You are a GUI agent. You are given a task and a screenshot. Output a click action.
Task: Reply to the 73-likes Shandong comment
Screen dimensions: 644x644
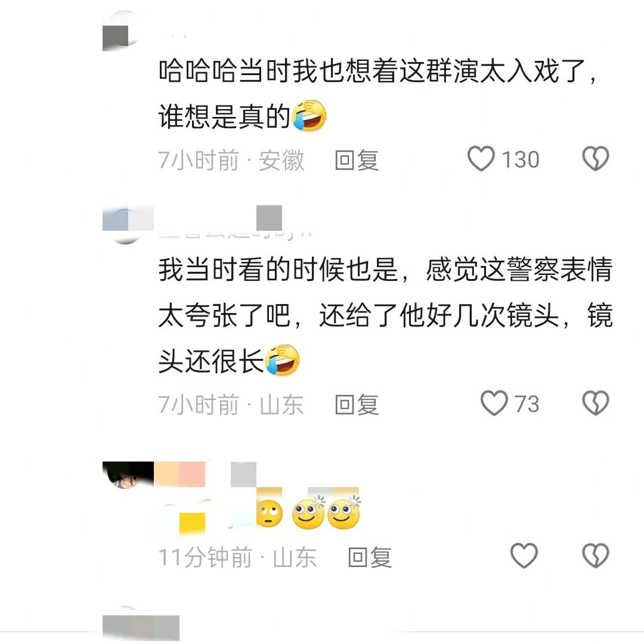tap(357, 404)
